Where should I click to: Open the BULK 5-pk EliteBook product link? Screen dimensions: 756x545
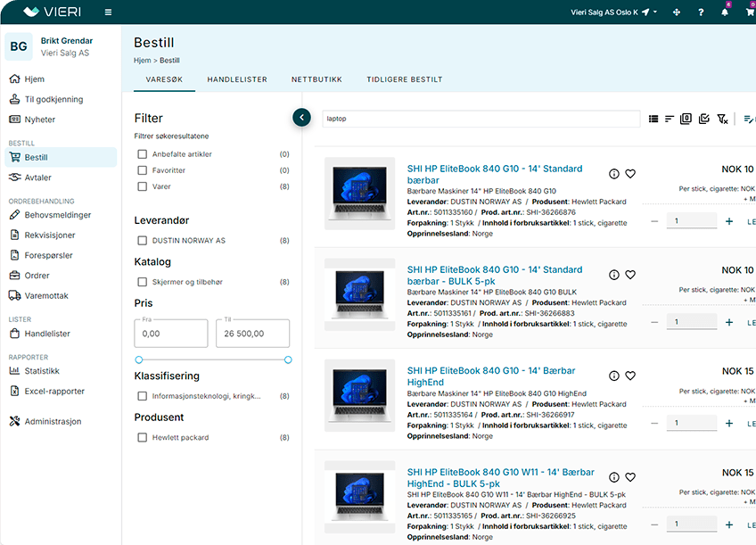click(494, 275)
